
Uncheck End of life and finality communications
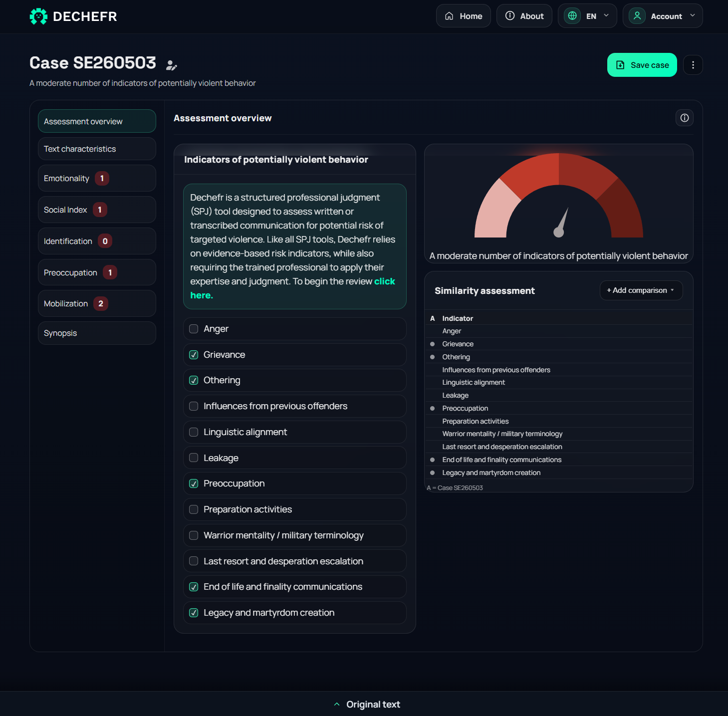(194, 587)
